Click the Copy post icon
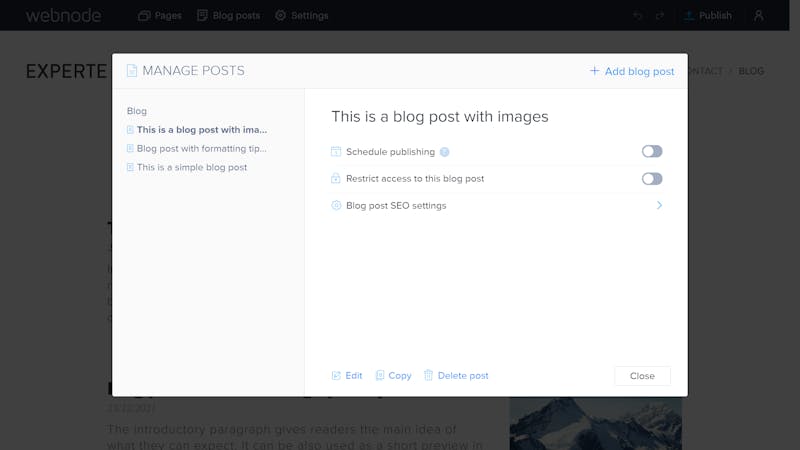The image size is (800, 450). tap(380, 376)
